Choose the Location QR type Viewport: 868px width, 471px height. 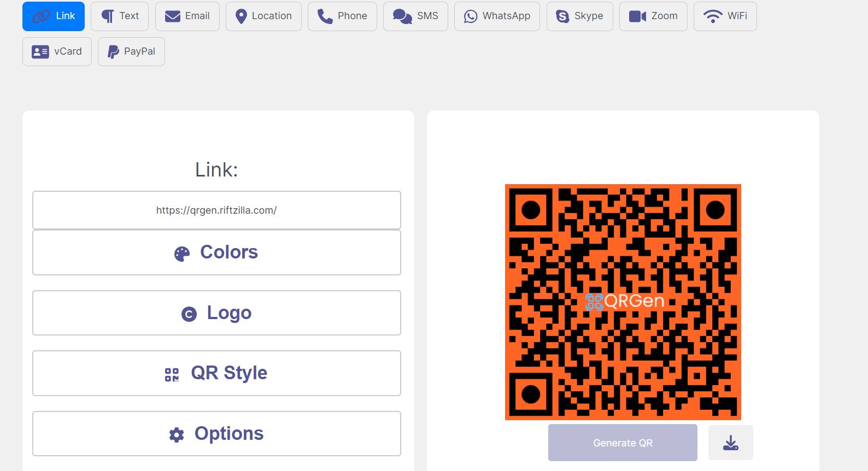263,16
